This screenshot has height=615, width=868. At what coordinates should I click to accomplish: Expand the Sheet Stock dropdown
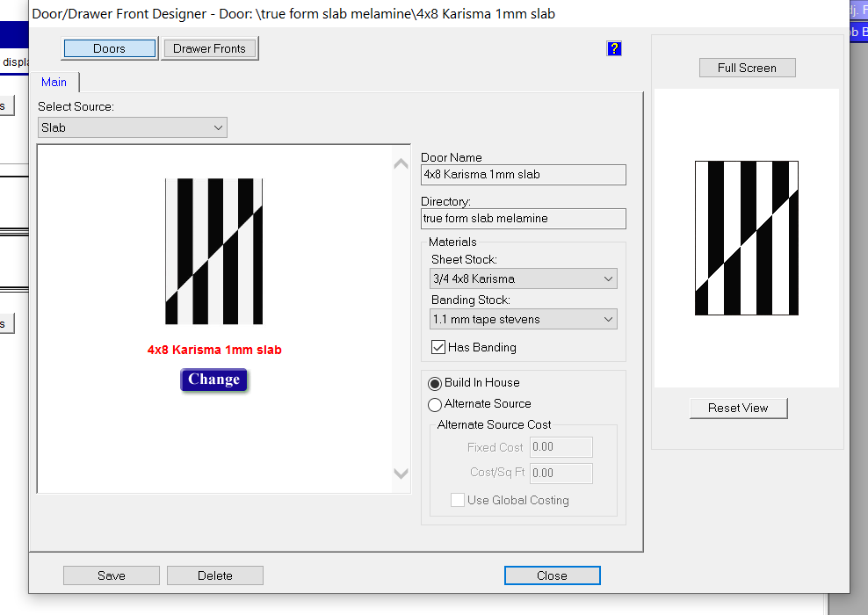tap(523, 279)
